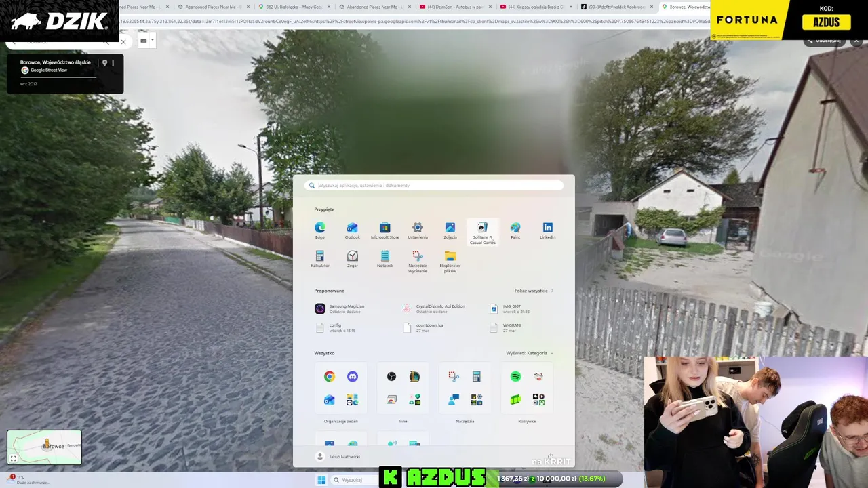Open Calculator in Narzędzia group

[x=477, y=377]
